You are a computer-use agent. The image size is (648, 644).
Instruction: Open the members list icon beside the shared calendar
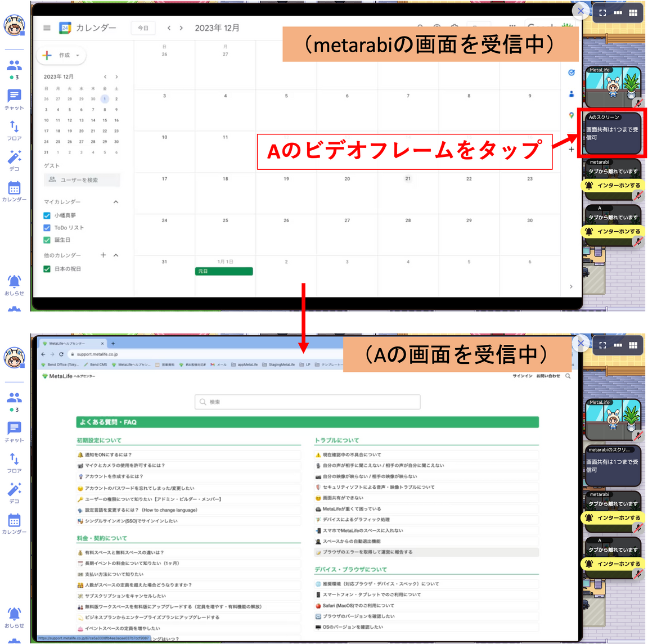click(x=14, y=65)
